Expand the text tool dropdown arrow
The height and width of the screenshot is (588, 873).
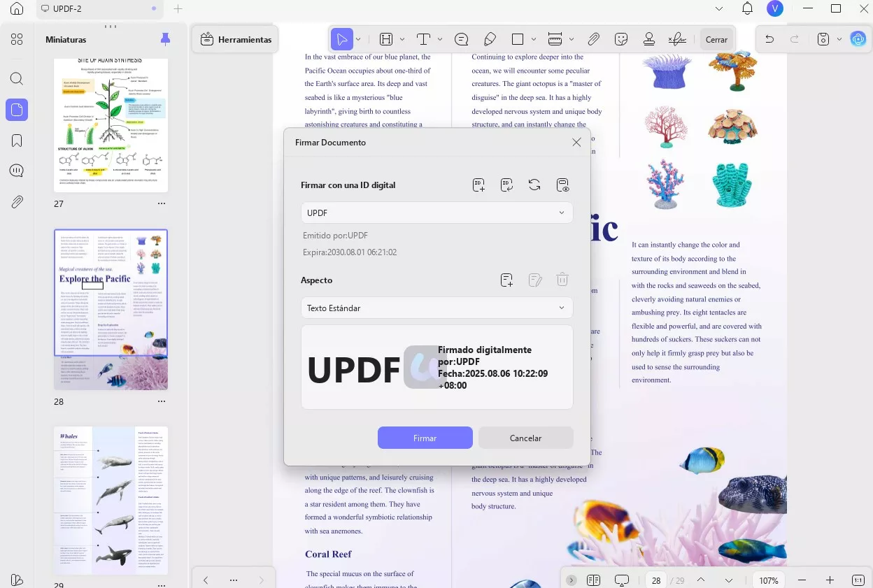440,39
